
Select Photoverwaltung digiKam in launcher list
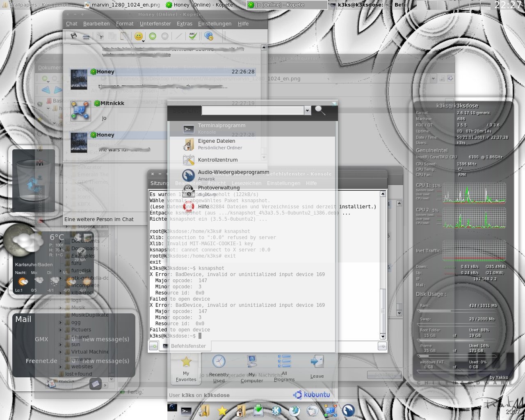(x=253, y=191)
